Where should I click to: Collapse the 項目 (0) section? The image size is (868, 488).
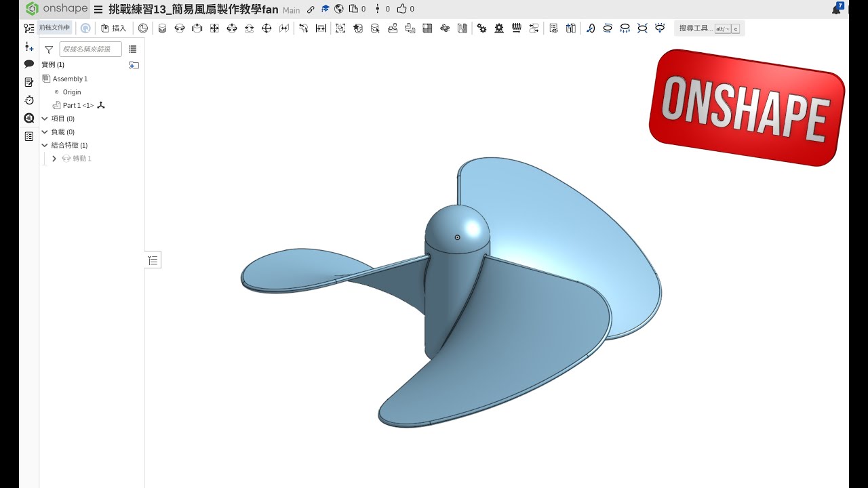[x=45, y=119]
